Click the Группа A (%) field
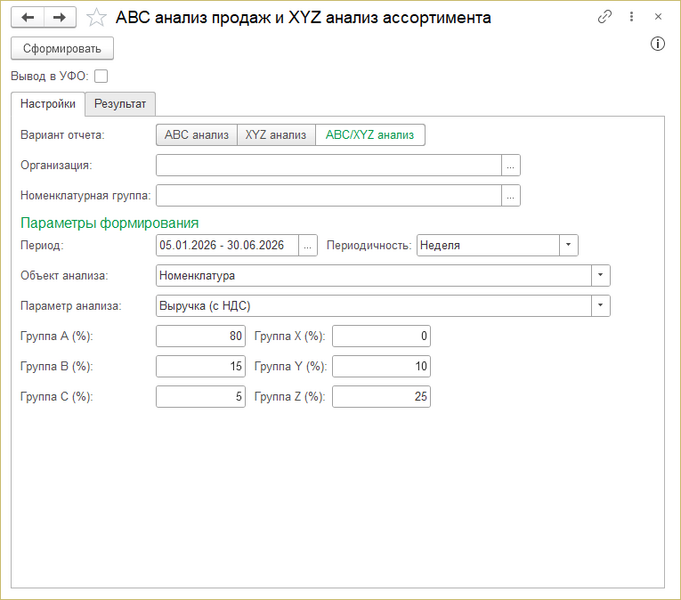Viewport: 681px width, 600px height. tap(201, 336)
